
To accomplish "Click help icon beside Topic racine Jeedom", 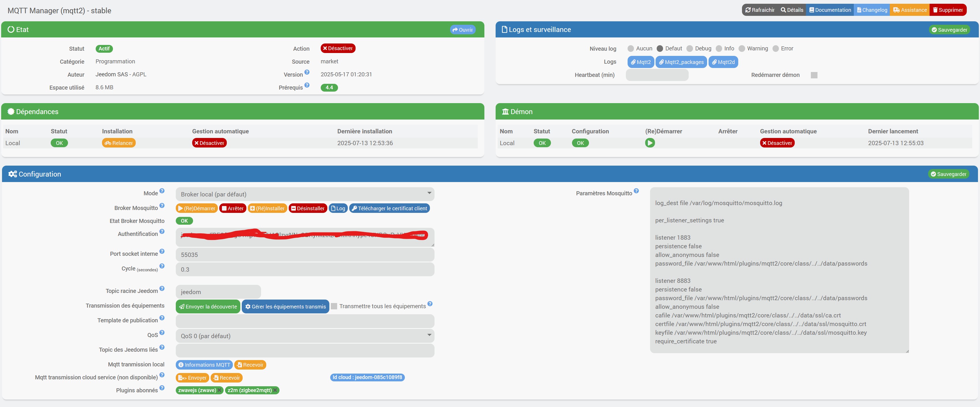I will coord(162,289).
